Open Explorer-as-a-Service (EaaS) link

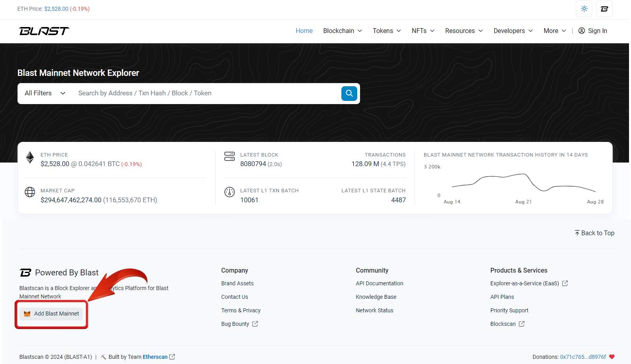pyautogui.click(x=524, y=283)
